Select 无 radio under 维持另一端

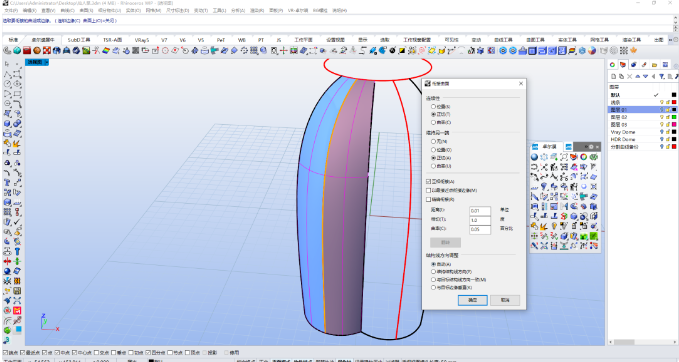[433, 141]
